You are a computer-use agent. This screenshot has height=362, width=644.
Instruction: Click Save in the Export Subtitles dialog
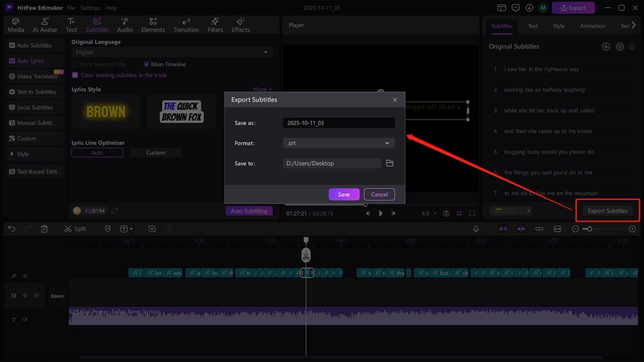tap(344, 194)
